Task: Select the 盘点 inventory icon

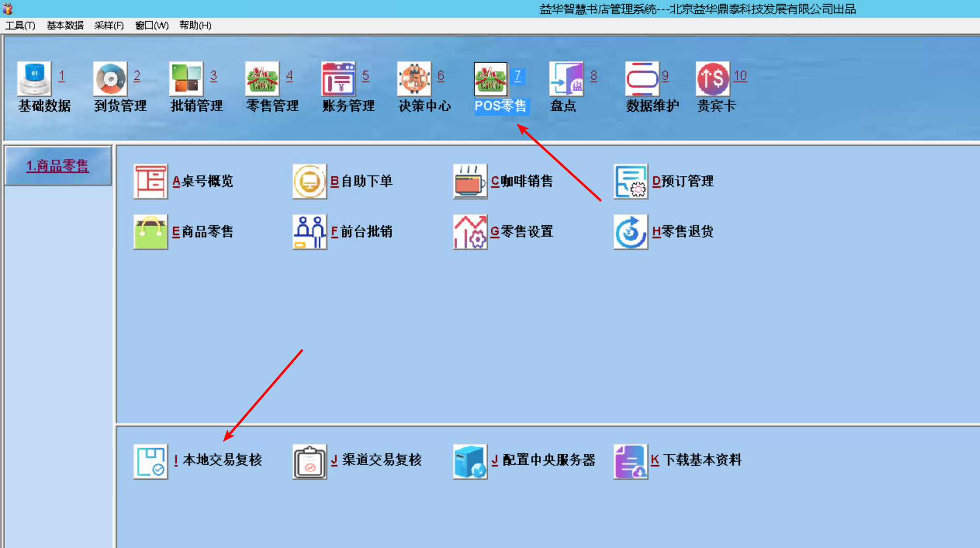Action: (x=566, y=79)
